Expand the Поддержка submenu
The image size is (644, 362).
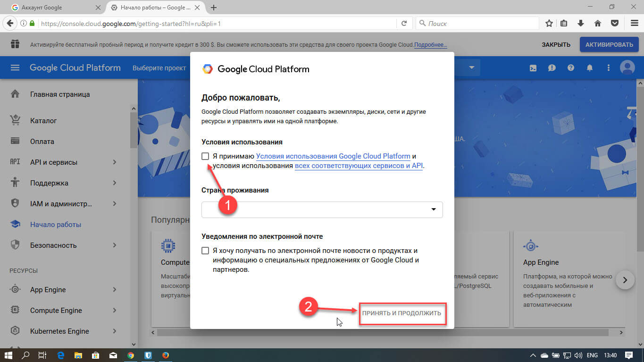[x=115, y=183]
